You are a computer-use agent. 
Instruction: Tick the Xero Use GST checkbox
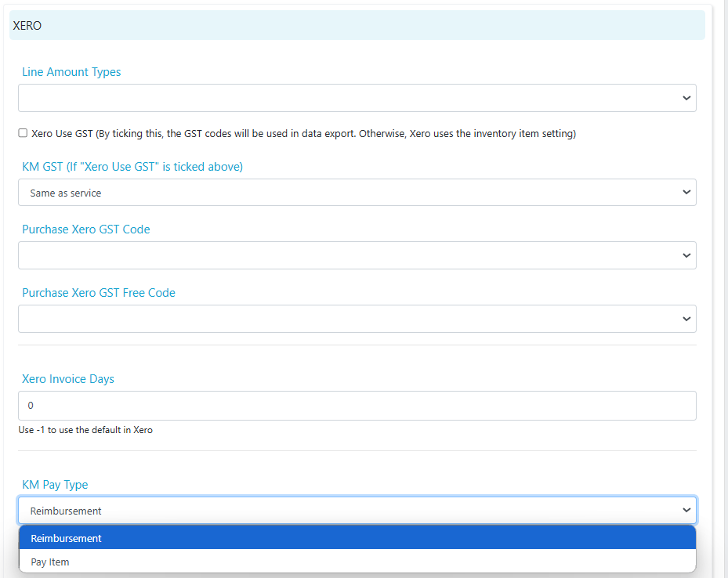pyautogui.click(x=23, y=133)
